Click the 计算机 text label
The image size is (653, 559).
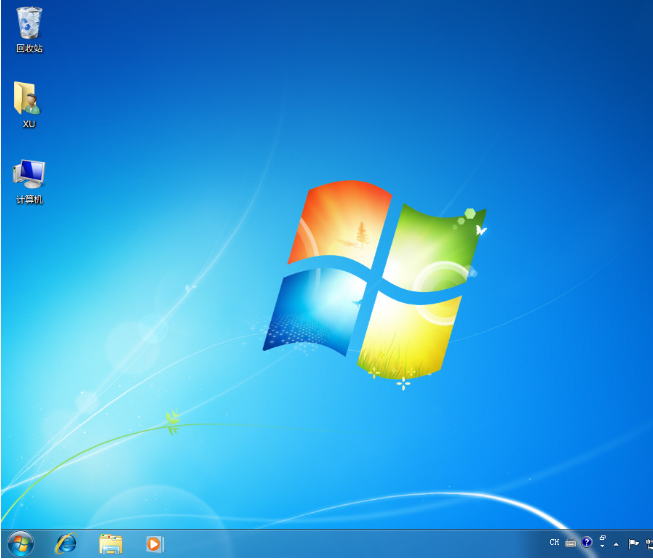point(29,199)
